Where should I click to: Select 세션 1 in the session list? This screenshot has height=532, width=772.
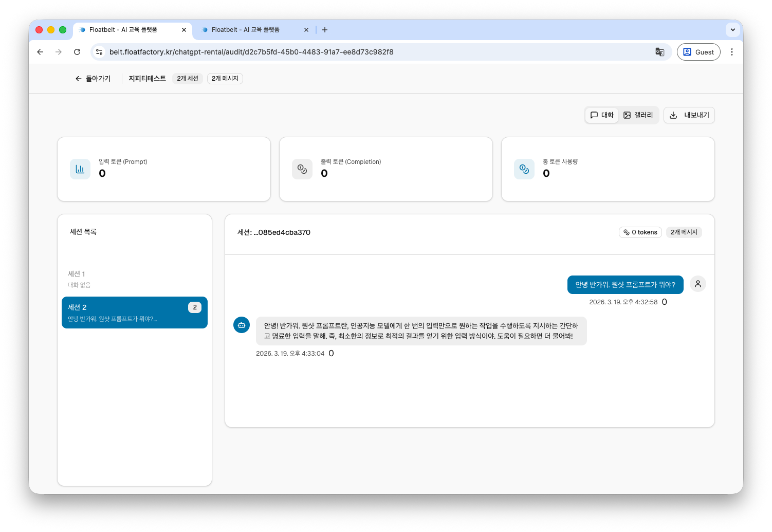[x=135, y=279]
